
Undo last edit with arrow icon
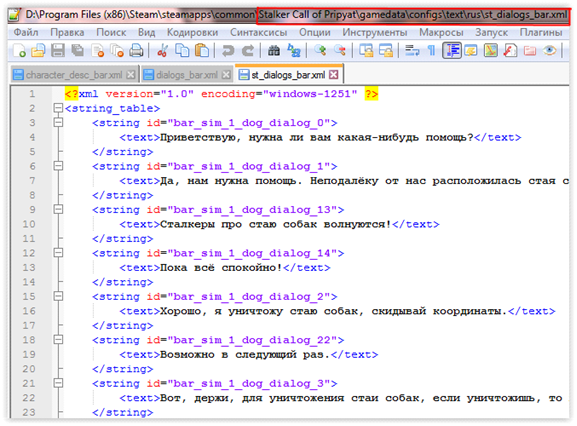(x=228, y=50)
